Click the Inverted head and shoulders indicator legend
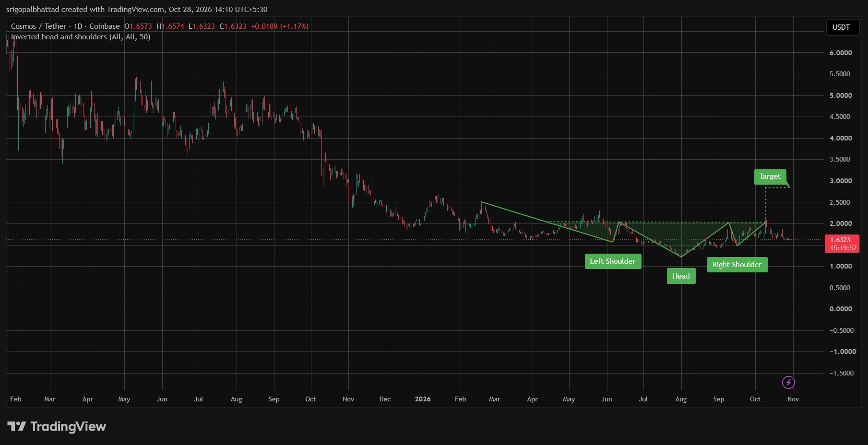This screenshot has width=868, height=445. (x=81, y=37)
